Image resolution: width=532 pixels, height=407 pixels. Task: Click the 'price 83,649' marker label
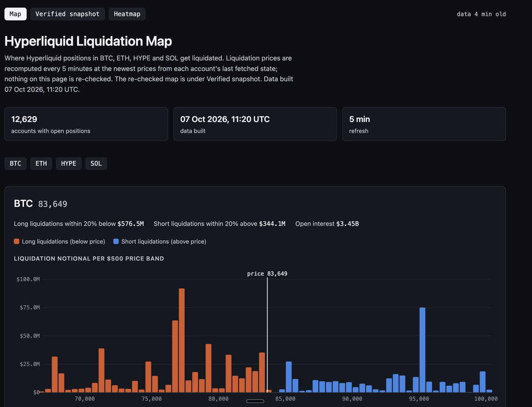click(x=267, y=274)
